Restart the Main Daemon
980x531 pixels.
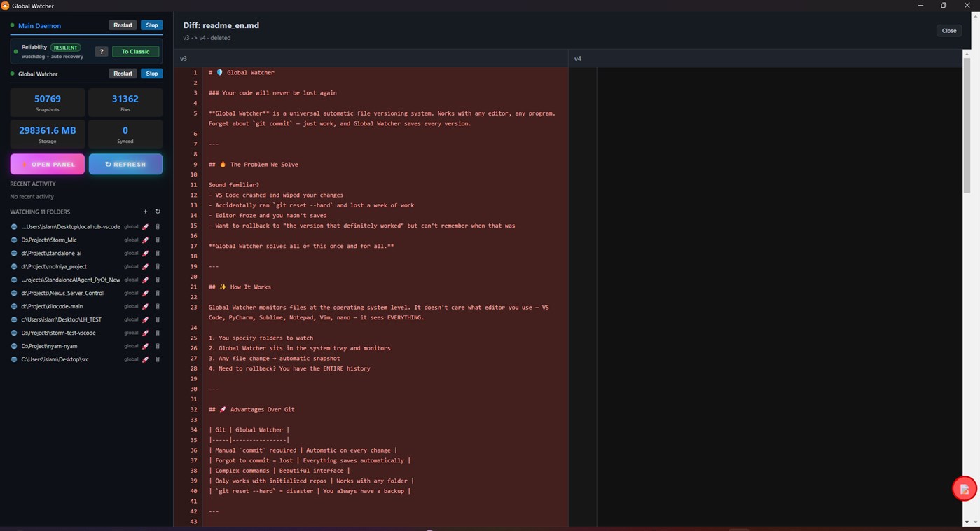(123, 25)
